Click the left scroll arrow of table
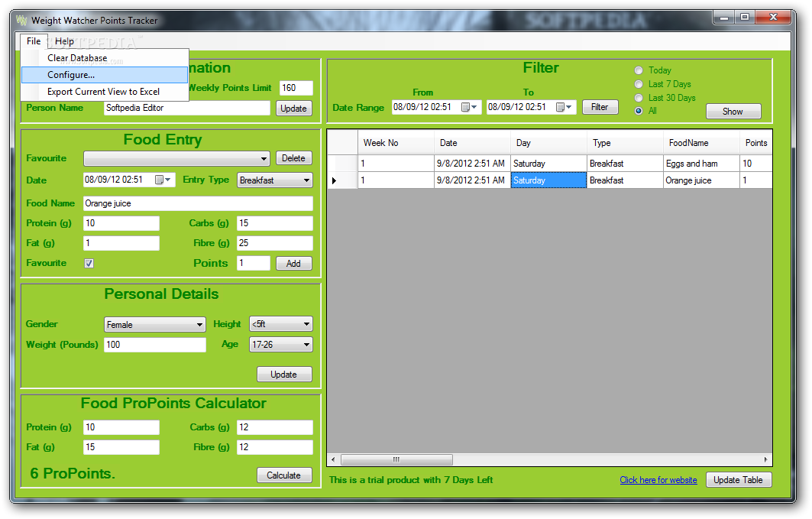The image size is (812, 519). 333,459
